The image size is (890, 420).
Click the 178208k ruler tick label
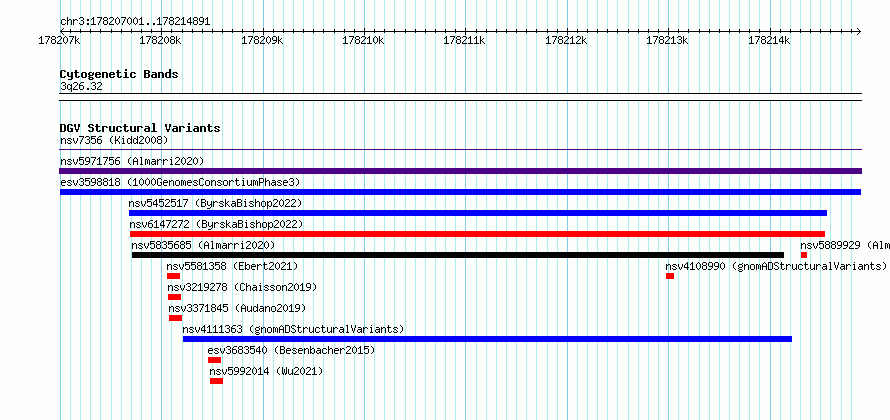pos(161,40)
